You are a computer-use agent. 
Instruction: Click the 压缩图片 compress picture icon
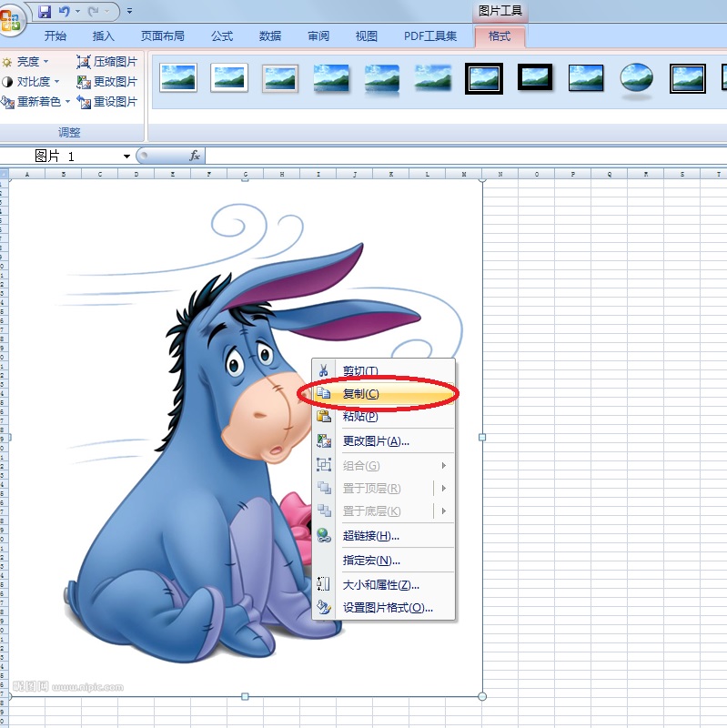click(x=84, y=62)
